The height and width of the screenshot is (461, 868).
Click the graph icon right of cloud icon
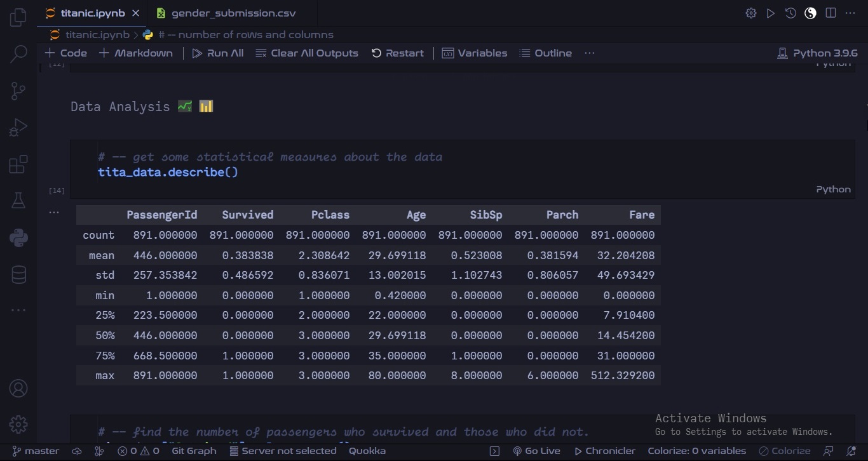pyautogui.click(x=98, y=451)
